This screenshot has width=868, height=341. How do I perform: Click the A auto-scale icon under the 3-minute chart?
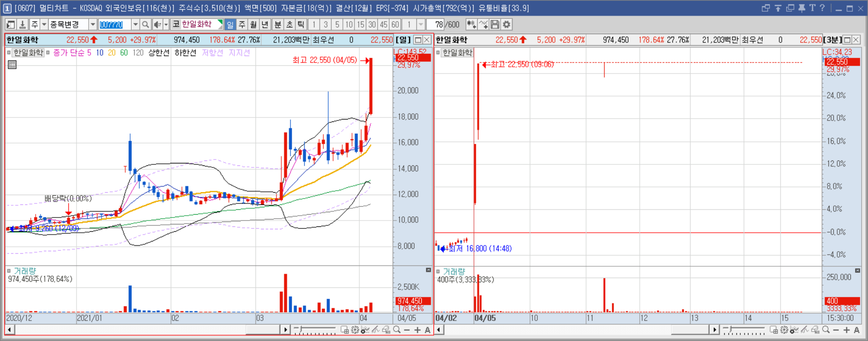click(856, 330)
